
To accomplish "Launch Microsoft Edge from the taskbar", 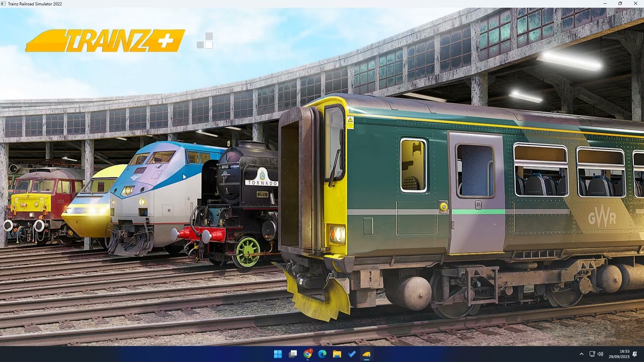I will (x=322, y=354).
